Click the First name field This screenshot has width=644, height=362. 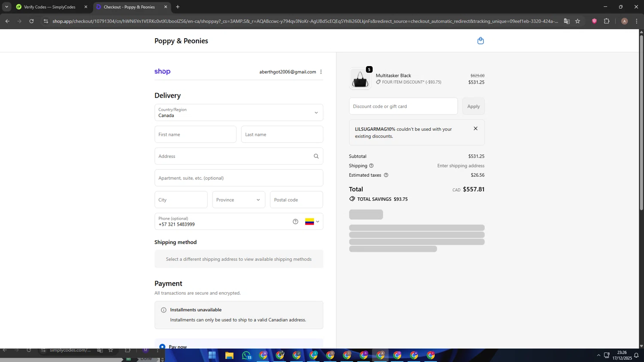pyautogui.click(x=195, y=134)
